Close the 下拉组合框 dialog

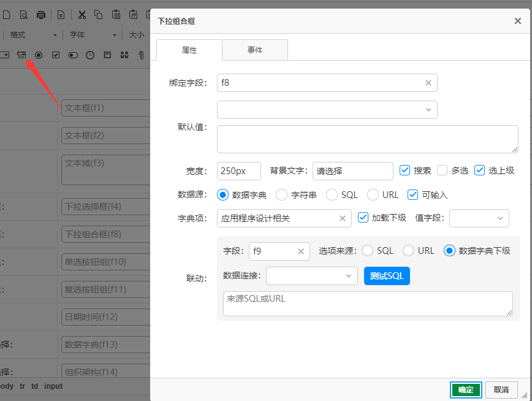(x=518, y=21)
